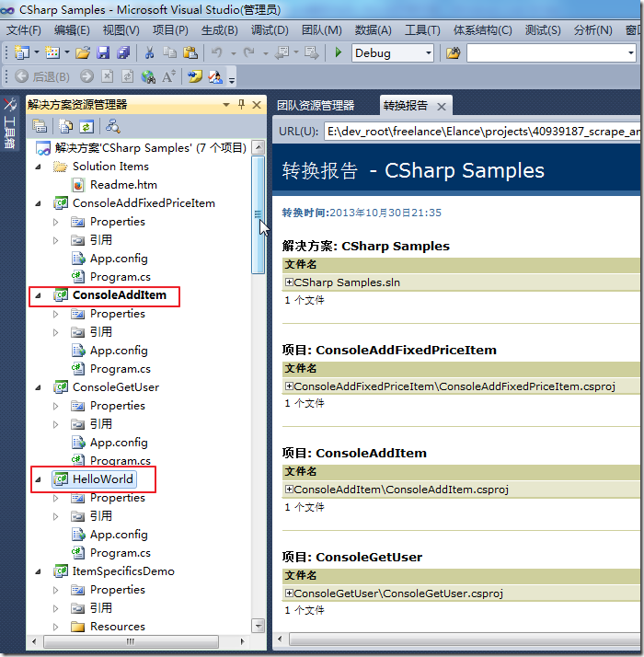Select the ConsoleAddItem project
This screenshot has height=657, width=644.
point(120,295)
